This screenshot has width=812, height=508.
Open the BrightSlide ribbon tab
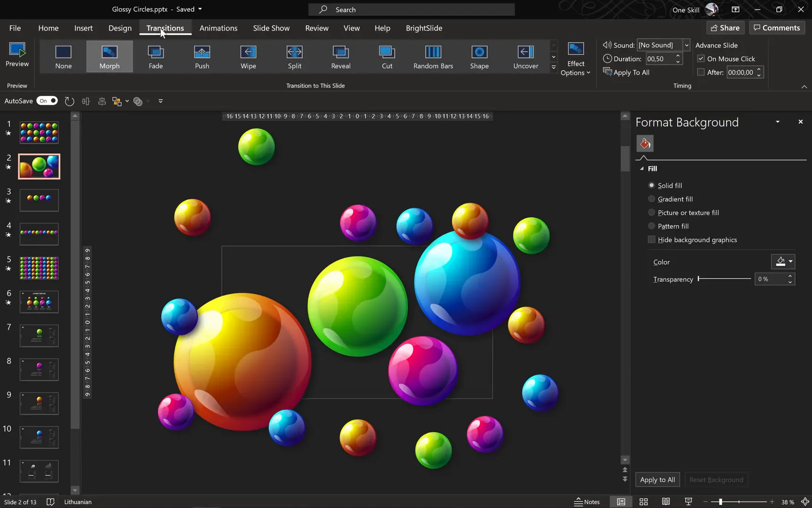point(423,28)
